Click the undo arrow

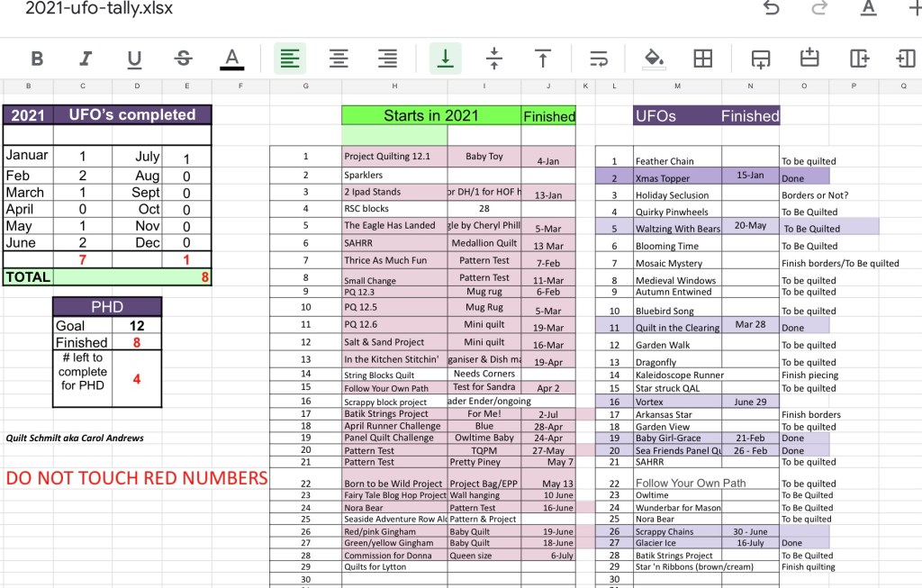pyautogui.click(x=771, y=9)
